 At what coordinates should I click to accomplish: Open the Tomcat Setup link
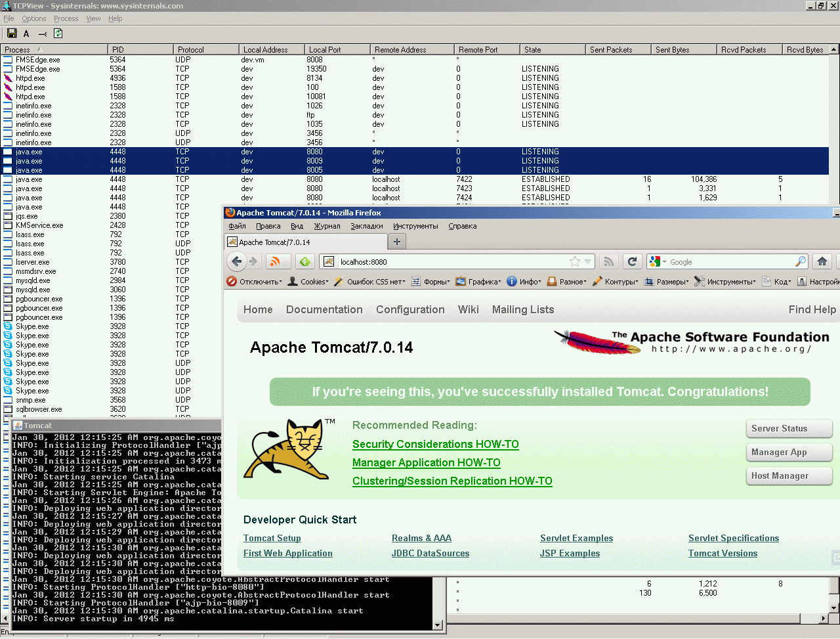pyautogui.click(x=272, y=539)
